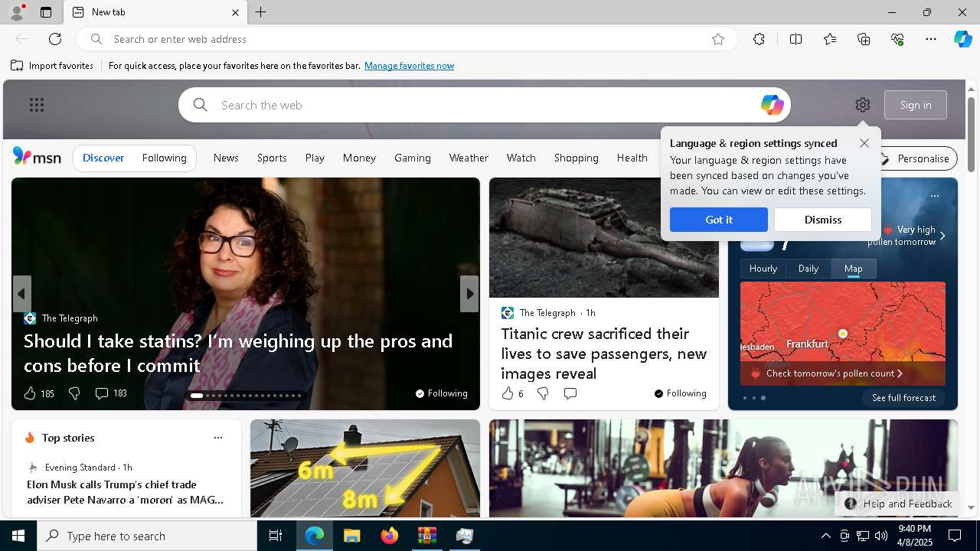Open the Favorites list icon
Screen dimensions: 980x551
(830, 39)
